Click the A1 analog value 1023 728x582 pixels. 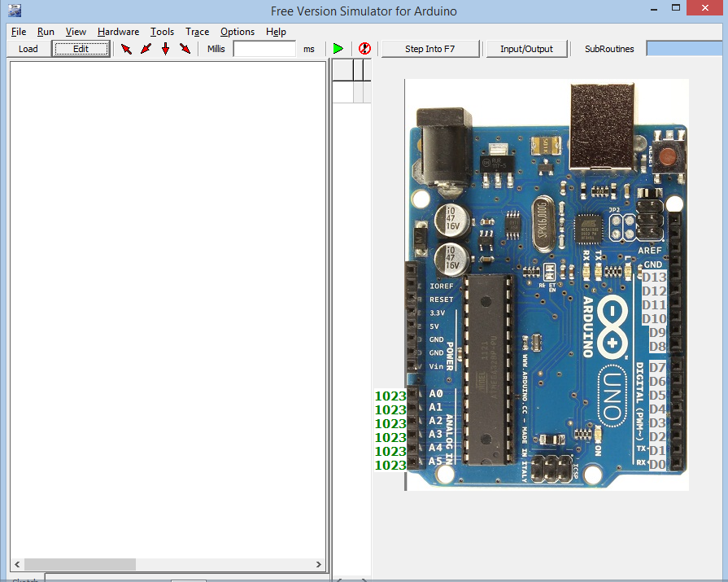(x=390, y=410)
